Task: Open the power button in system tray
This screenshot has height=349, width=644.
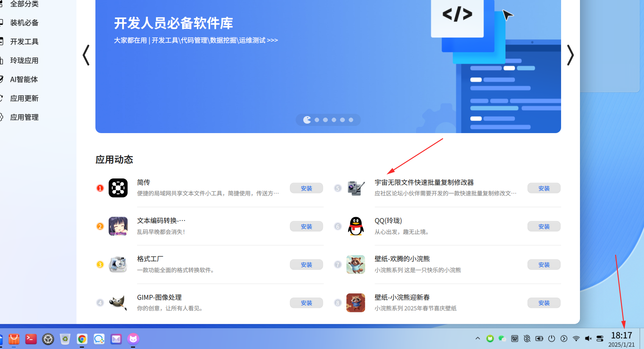Action: coord(552,338)
